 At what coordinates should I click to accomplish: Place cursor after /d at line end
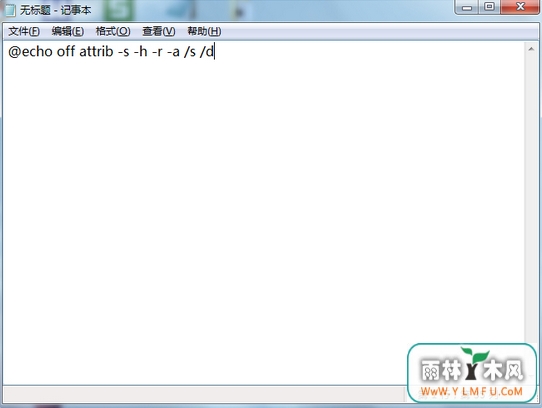(215, 52)
